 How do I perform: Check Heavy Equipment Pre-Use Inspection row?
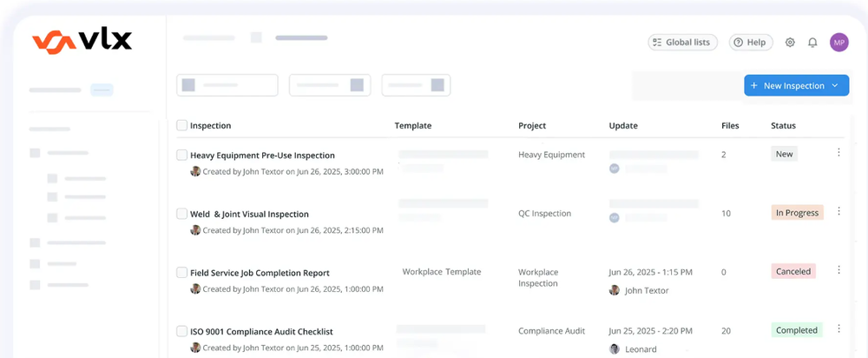(181, 156)
